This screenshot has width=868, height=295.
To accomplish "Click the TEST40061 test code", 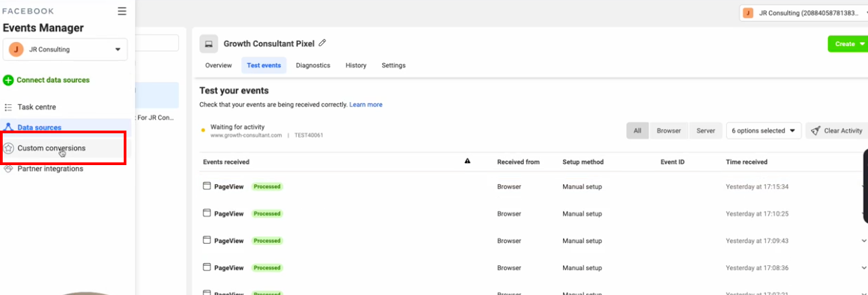I will (x=309, y=135).
